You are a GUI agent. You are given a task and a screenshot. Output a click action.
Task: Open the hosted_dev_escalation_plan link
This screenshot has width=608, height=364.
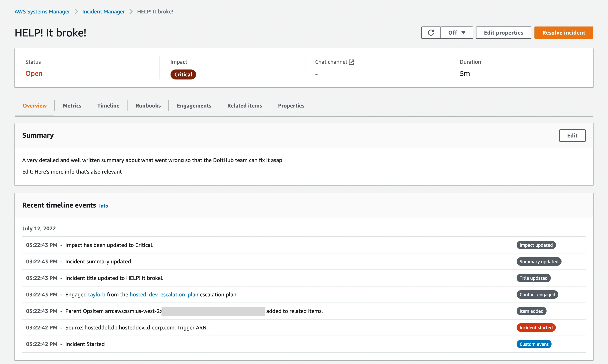[x=164, y=294]
